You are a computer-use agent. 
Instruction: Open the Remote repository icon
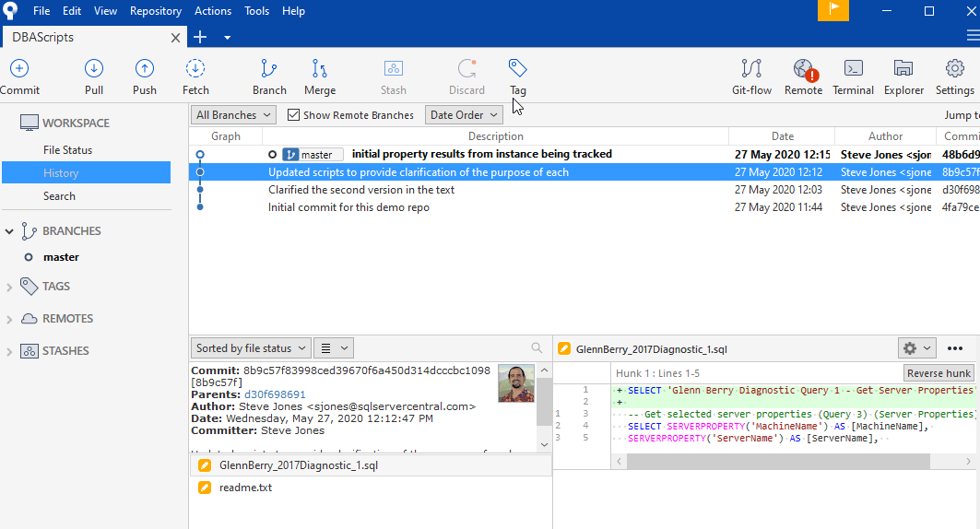coord(803,76)
